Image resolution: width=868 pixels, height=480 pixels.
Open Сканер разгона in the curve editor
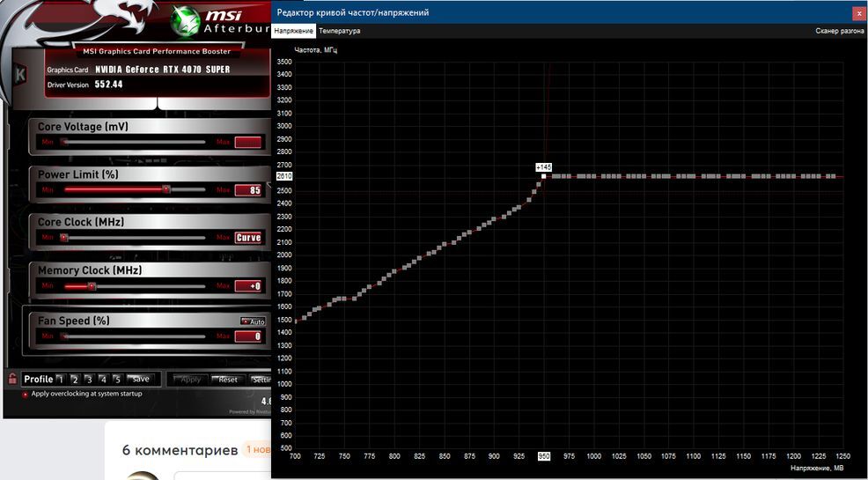tap(840, 31)
